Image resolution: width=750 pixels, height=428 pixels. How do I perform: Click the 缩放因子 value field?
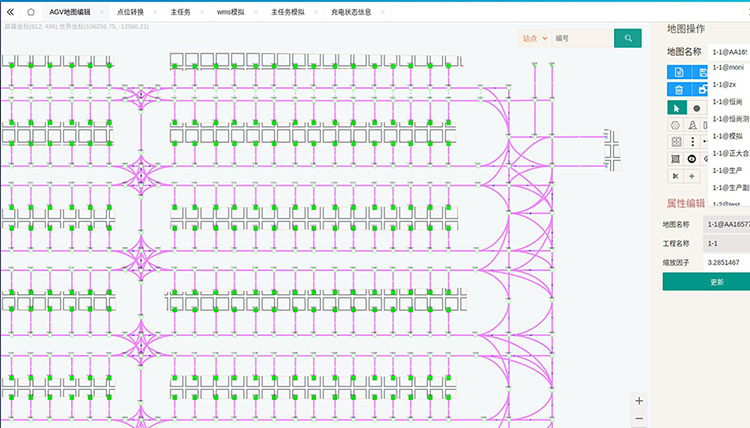tap(728, 262)
